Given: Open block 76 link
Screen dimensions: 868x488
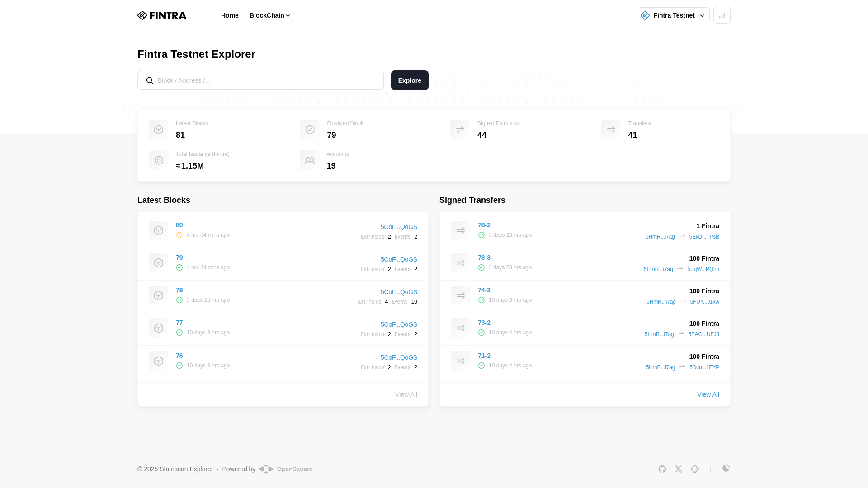Looking at the screenshot, I should click(179, 356).
